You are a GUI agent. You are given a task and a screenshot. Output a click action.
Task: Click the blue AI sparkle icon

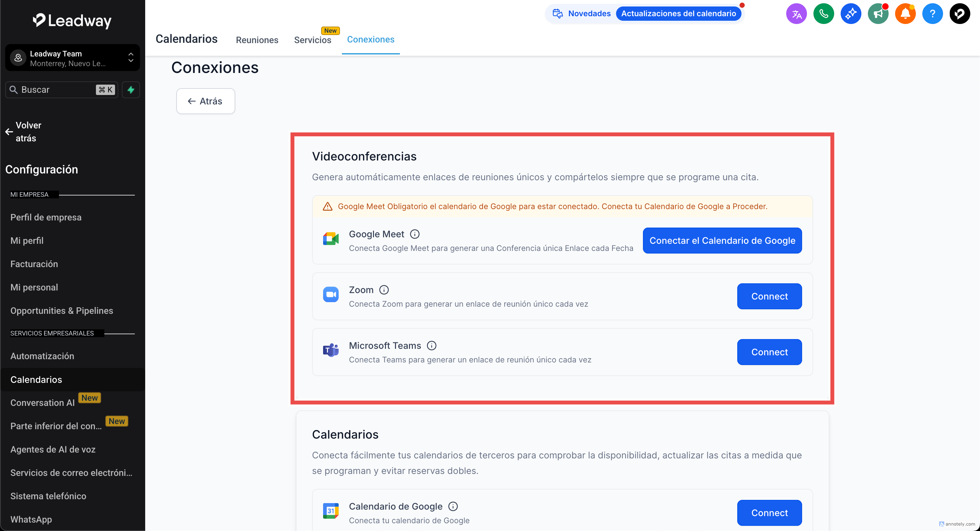[851, 14]
